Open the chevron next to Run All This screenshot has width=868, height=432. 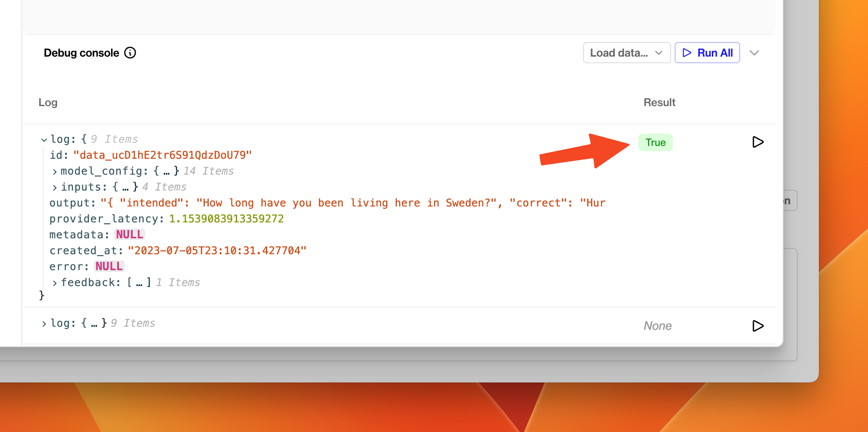pos(754,53)
